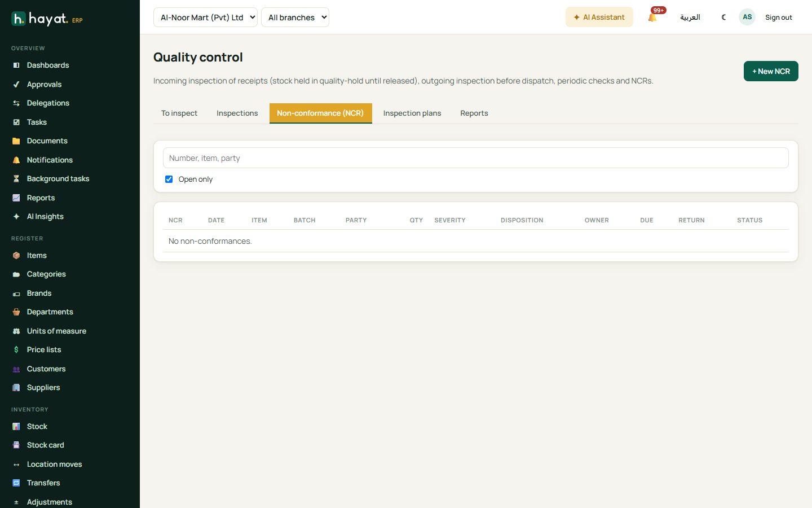
Task: Open the Delegations icon in the sidebar
Action: 16,103
